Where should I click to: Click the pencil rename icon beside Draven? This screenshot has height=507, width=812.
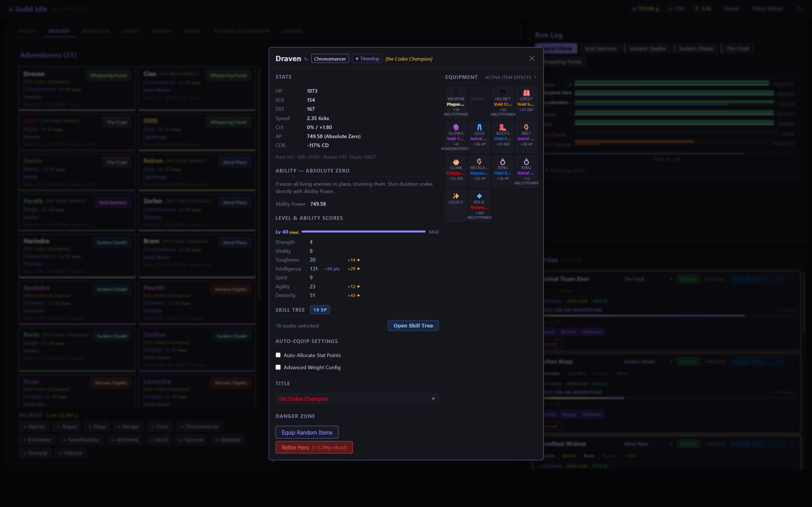[306, 59]
